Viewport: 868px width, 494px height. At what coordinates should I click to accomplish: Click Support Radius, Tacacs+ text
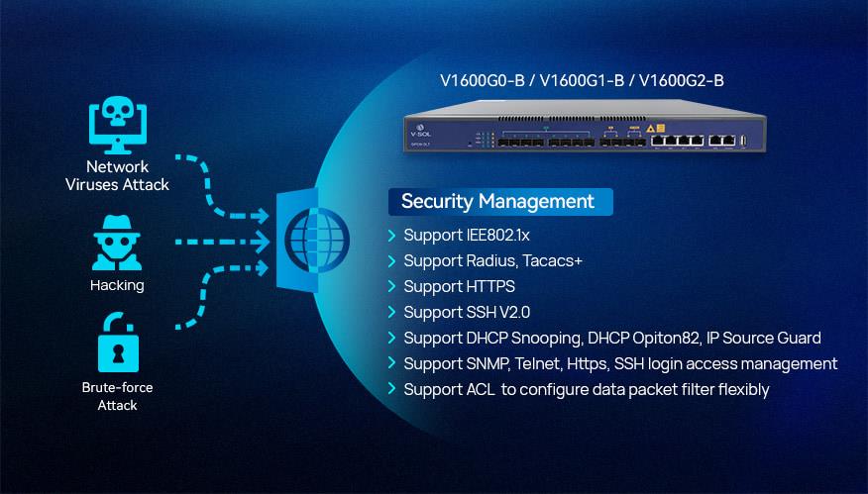492,261
